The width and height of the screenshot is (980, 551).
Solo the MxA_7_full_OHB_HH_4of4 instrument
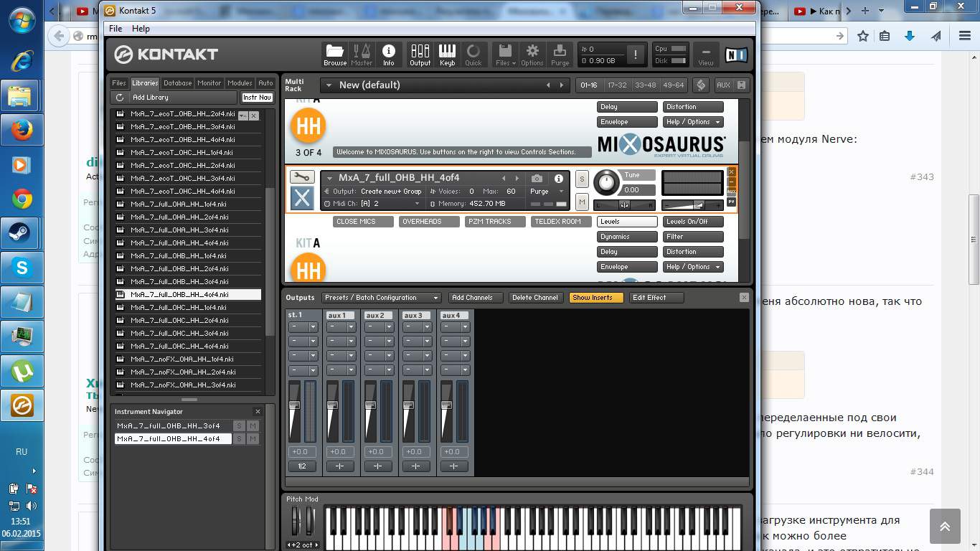[x=582, y=179]
